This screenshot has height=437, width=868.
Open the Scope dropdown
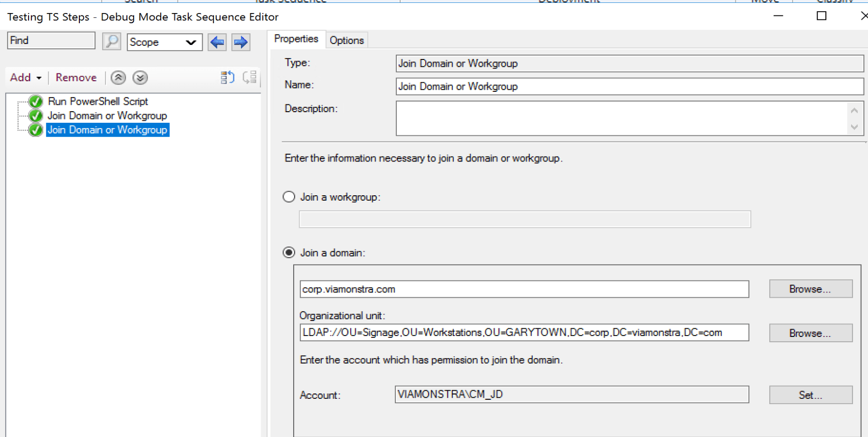point(165,42)
